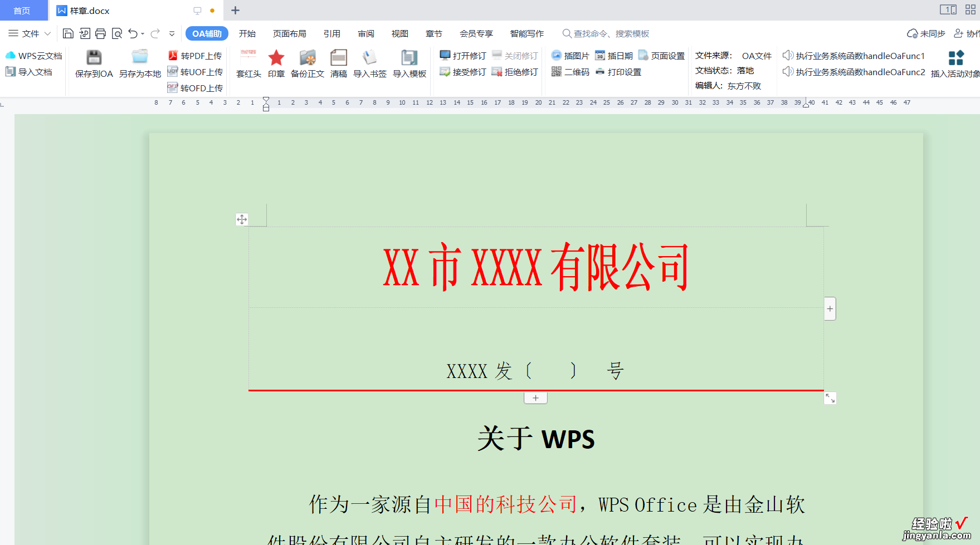Image resolution: width=980 pixels, height=545 pixels.
Task: Click the 备份正文 icon
Action: (308, 57)
